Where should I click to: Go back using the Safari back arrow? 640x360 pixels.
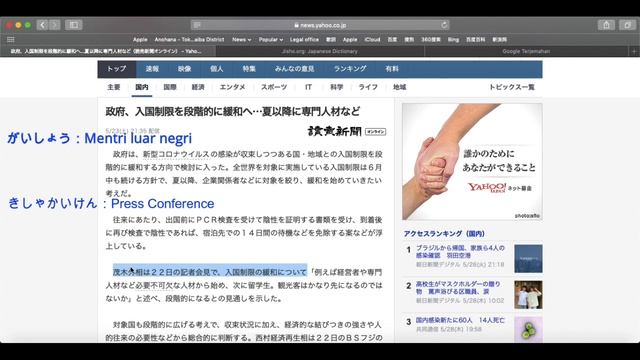tap(42, 25)
